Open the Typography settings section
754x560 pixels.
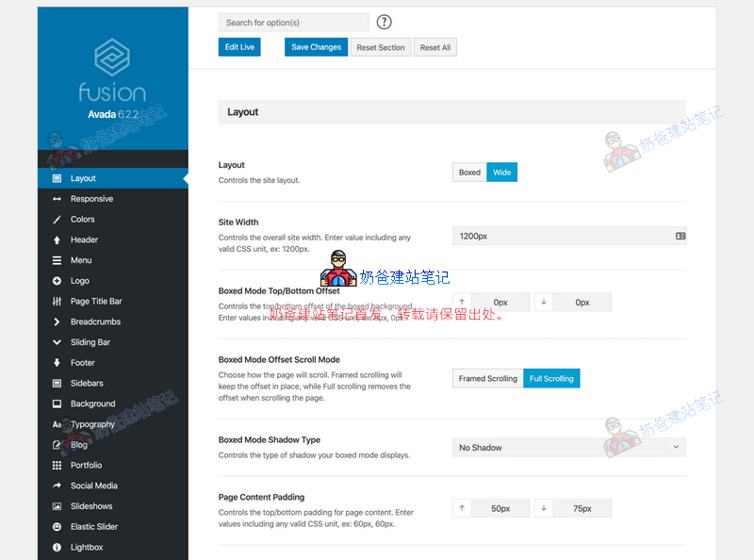tap(92, 424)
